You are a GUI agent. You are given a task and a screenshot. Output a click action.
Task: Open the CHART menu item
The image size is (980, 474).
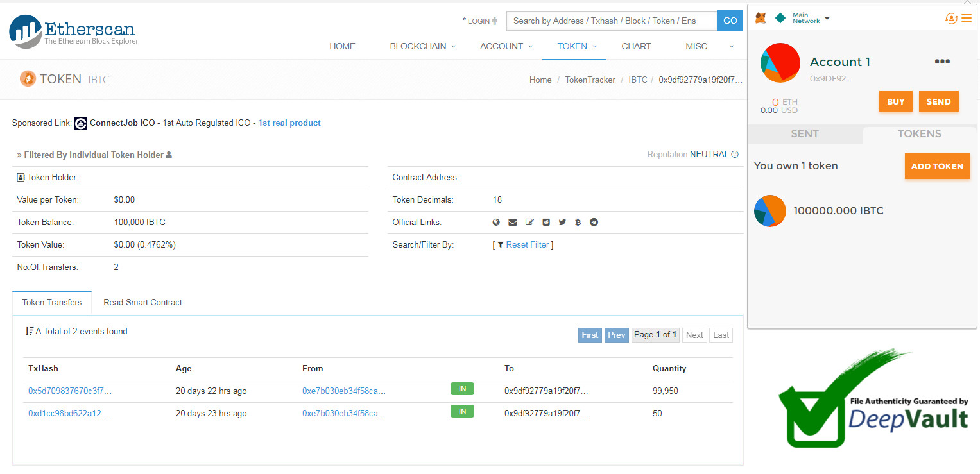click(x=636, y=47)
